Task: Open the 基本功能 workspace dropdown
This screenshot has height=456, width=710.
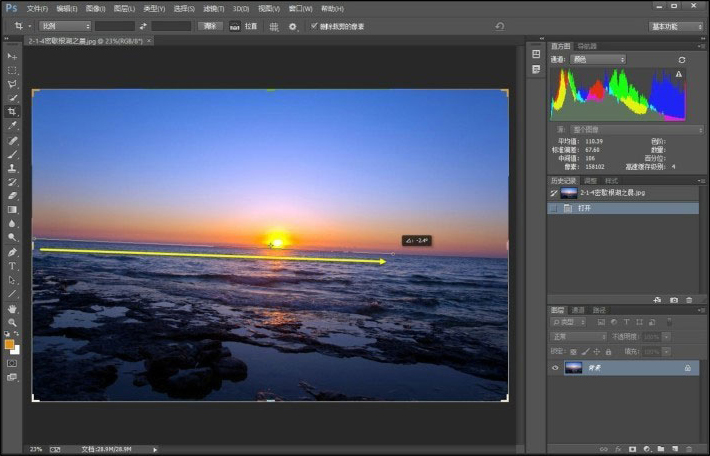Action: (x=675, y=26)
